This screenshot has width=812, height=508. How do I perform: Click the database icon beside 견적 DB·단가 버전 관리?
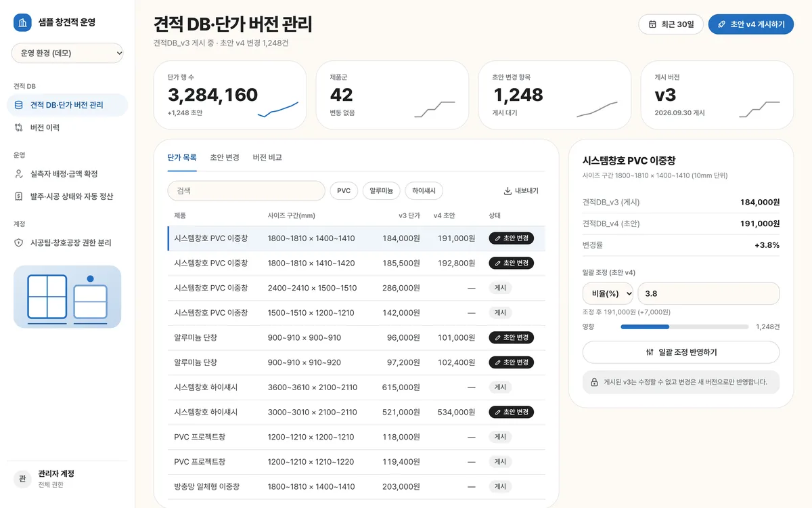18,105
